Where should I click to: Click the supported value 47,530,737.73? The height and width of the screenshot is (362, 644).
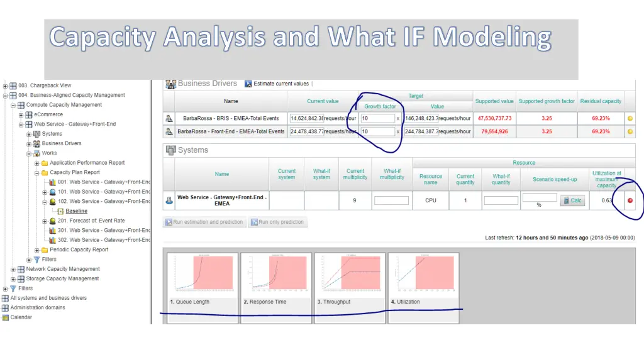(494, 118)
